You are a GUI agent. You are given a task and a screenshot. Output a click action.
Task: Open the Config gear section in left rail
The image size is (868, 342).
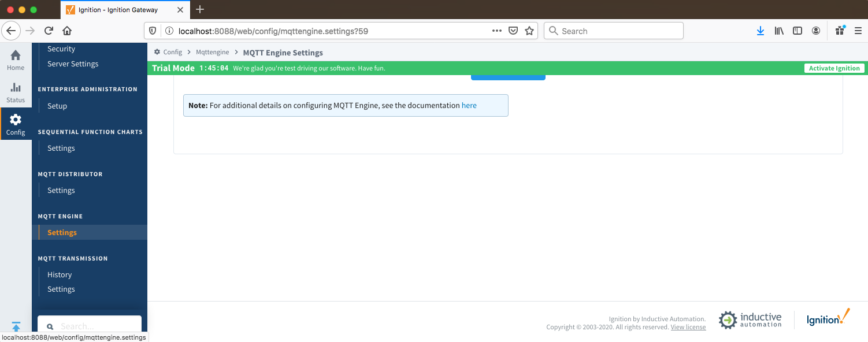16,124
